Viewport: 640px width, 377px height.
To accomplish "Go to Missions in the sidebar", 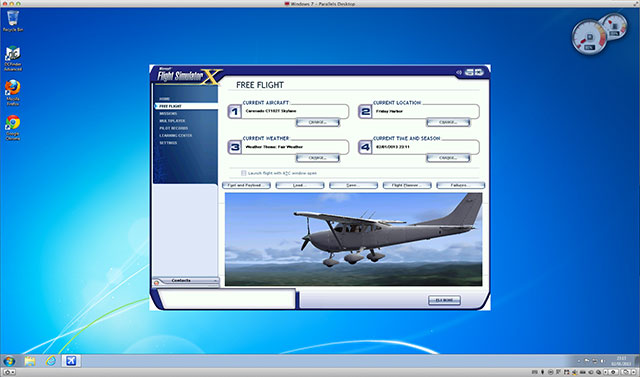I will 168,113.
